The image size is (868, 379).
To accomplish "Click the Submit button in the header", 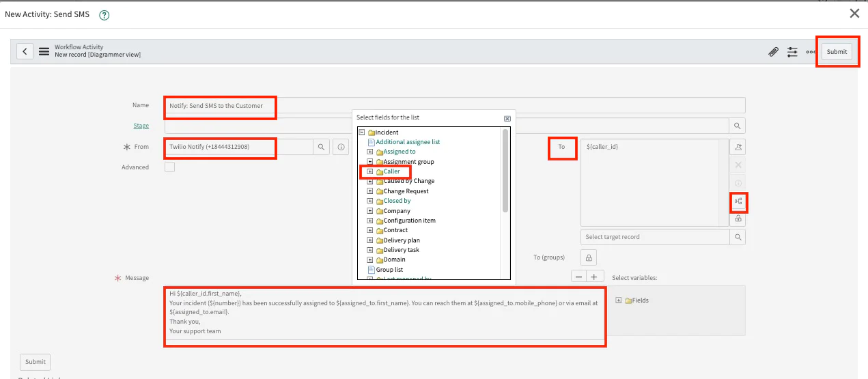I will [837, 52].
